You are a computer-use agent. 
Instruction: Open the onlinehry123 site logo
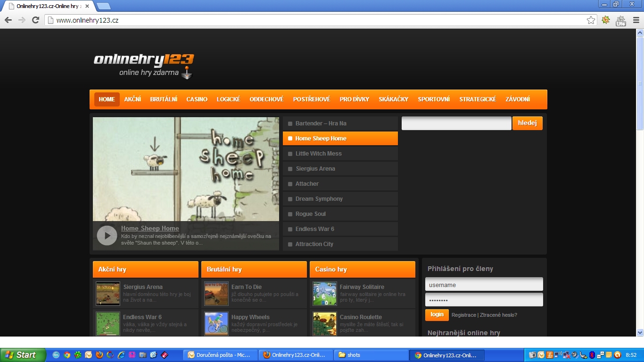pyautogui.click(x=144, y=65)
